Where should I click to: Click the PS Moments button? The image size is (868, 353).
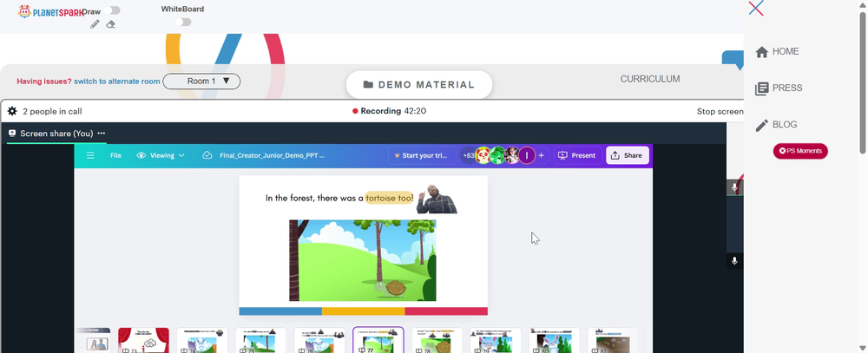coord(800,151)
